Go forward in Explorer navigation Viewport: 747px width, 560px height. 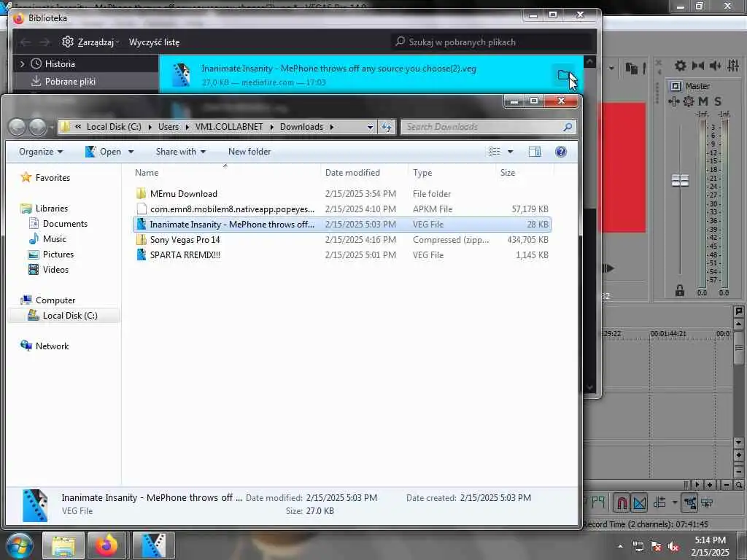click(x=38, y=127)
